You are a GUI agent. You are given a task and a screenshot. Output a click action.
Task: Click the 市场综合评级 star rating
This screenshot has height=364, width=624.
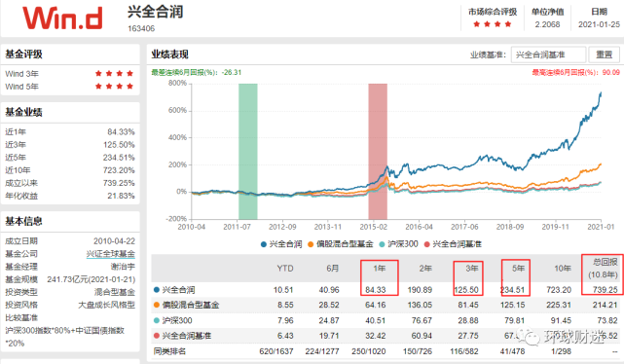pos(493,24)
